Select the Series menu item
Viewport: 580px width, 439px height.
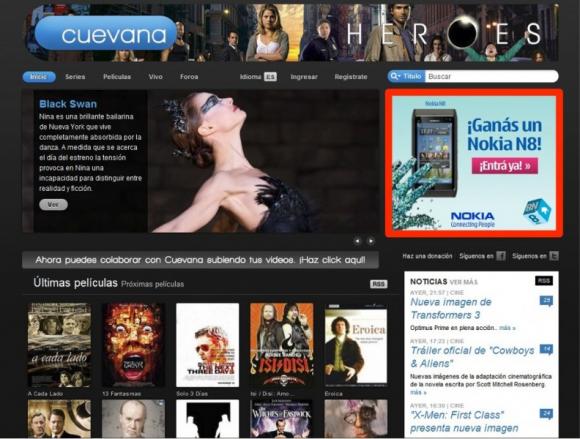pos(75,77)
